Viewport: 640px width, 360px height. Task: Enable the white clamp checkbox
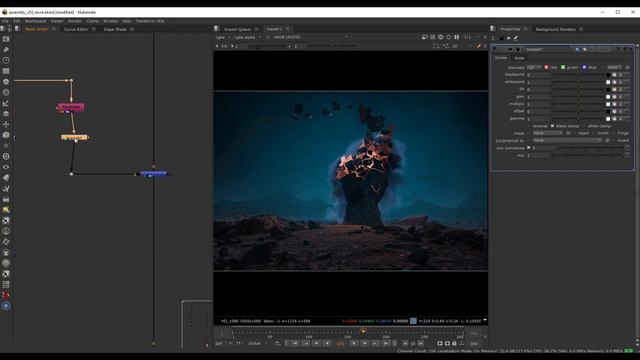coord(584,126)
